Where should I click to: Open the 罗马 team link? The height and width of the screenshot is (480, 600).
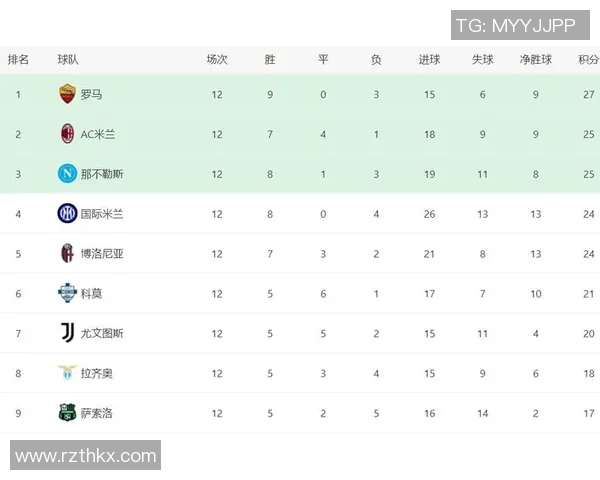click(91, 94)
